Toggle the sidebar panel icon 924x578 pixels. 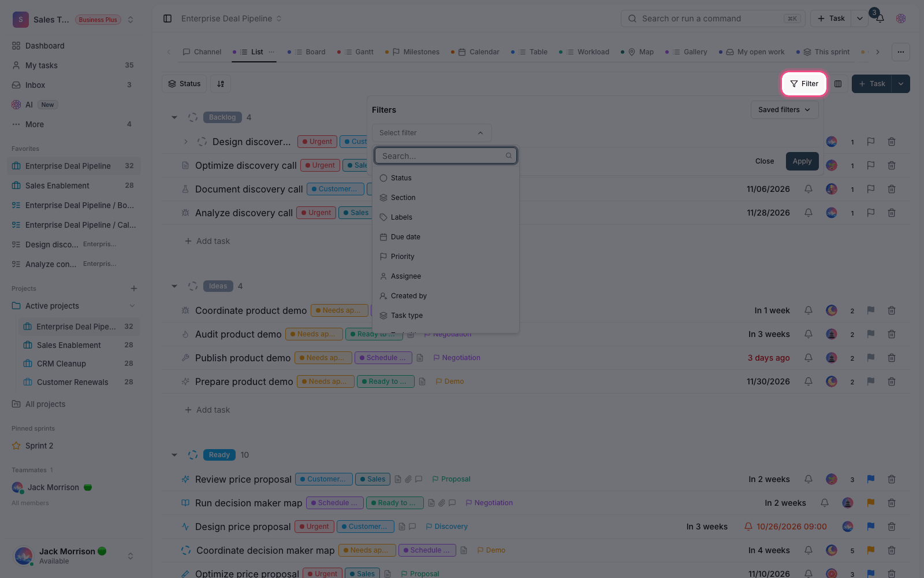[167, 18]
